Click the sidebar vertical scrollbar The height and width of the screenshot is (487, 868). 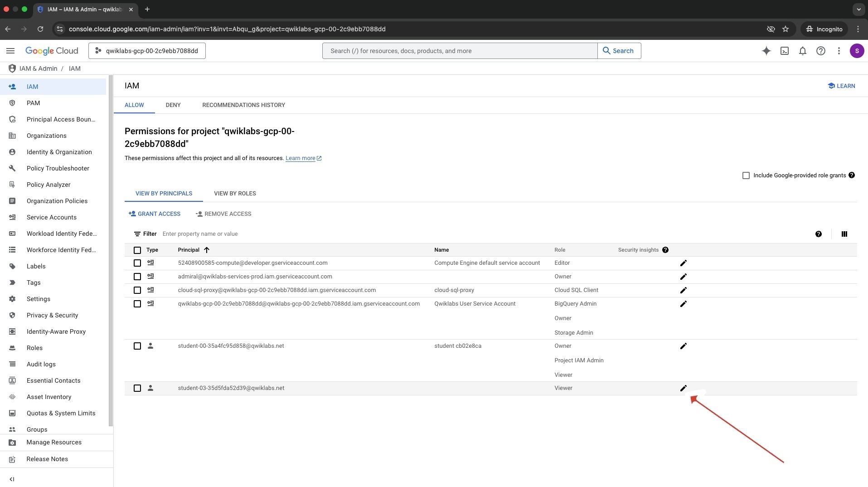coord(111,251)
